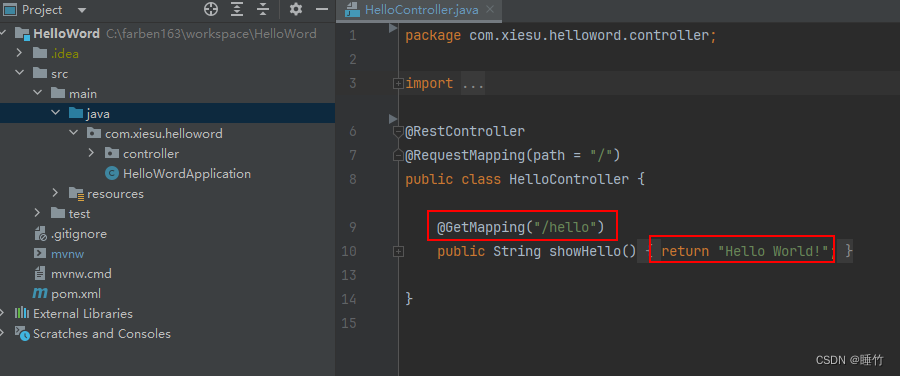Select the mvnw.cmd file
The height and width of the screenshot is (376, 900).
[81, 274]
